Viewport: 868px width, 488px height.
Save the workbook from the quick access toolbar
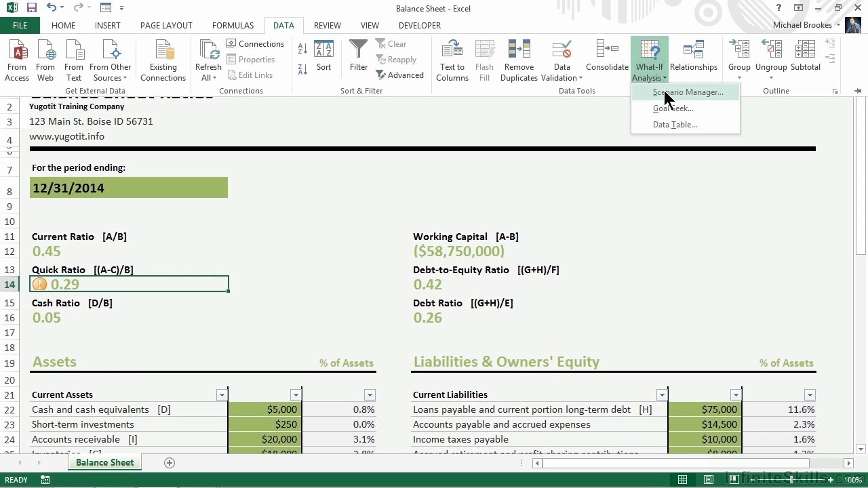click(x=32, y=8)
